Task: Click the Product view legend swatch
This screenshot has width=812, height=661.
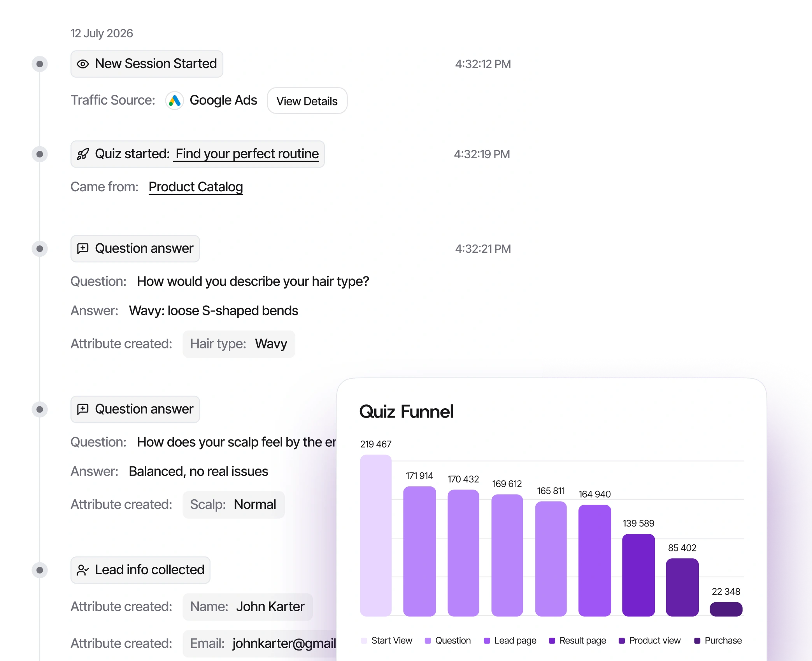Action: coord(622,641)
